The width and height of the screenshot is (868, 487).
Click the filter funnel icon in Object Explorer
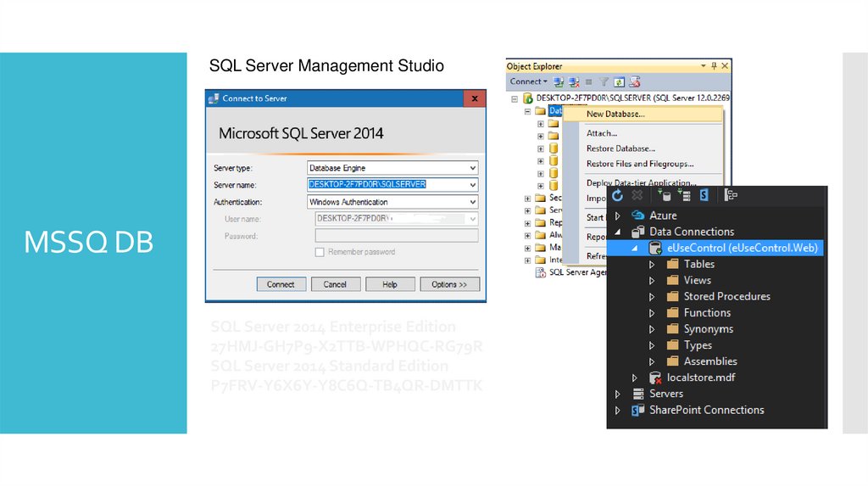[604, 82]
